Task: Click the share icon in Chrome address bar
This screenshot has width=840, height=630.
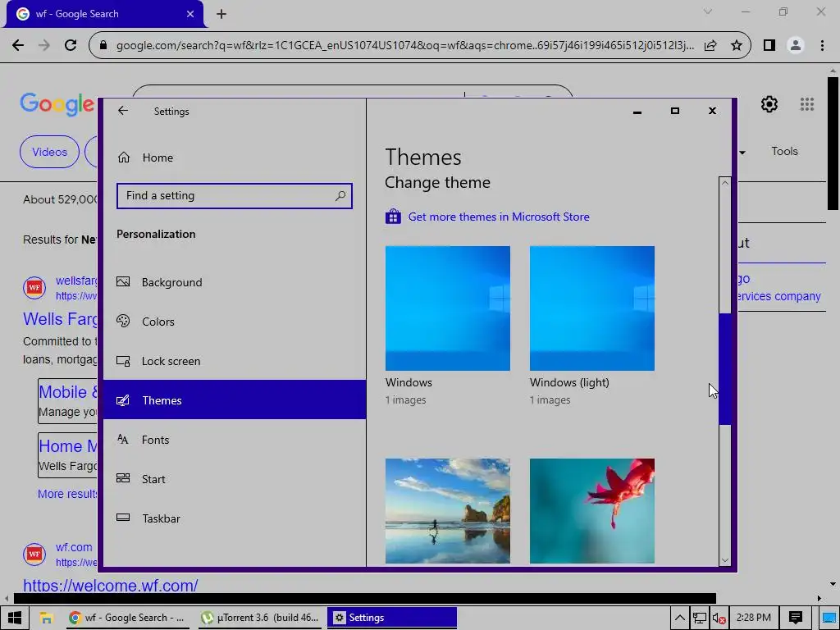Action: pos(710,46)
